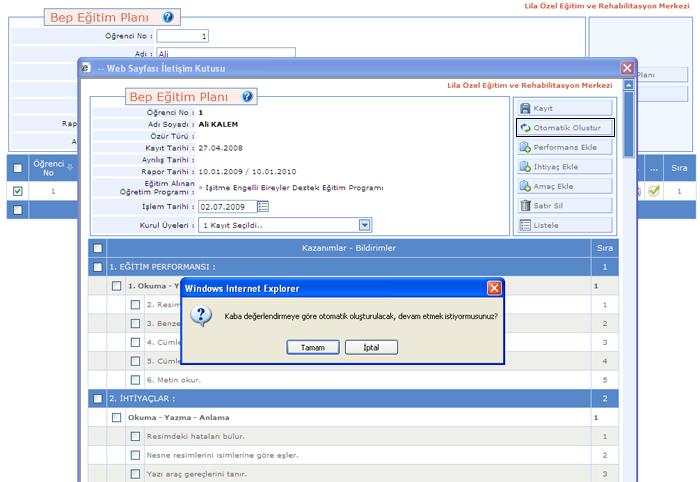Screen dimensions: 700x482
Task: Check the '2. İHTİYAÇLAR' section checkbox
Action: pos(97,399)
